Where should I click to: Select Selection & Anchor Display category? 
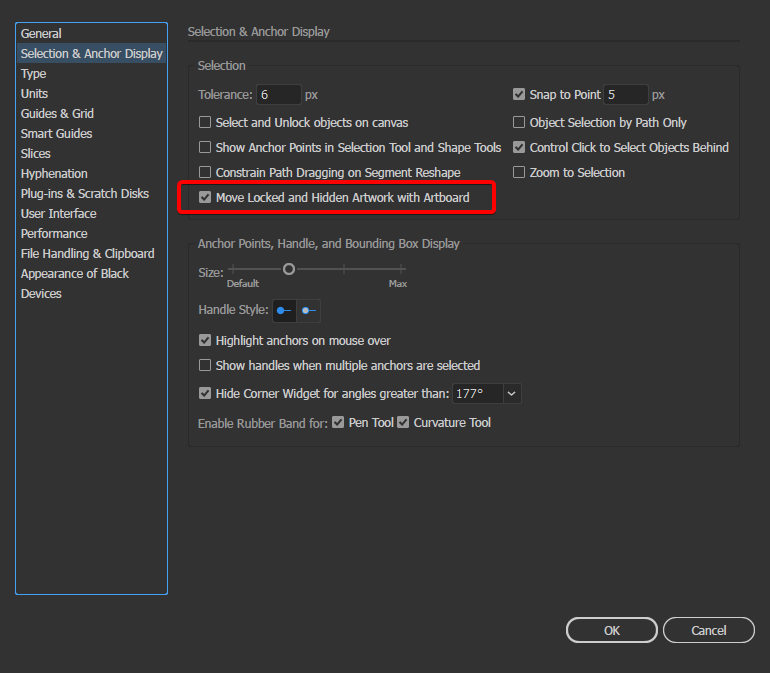point(91,54)
